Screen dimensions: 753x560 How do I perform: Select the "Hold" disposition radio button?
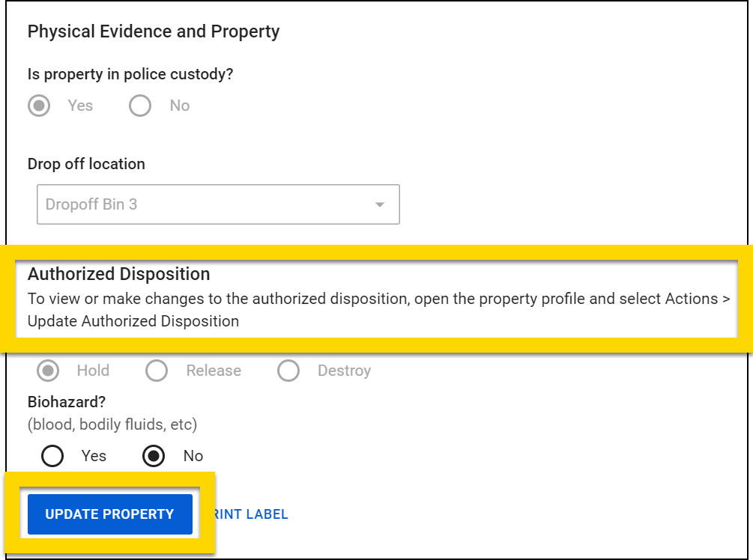tap(46, 371)
